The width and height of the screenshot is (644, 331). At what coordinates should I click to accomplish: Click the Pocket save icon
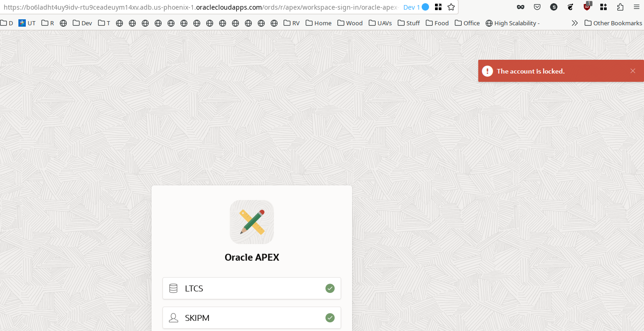click(537, 7)
